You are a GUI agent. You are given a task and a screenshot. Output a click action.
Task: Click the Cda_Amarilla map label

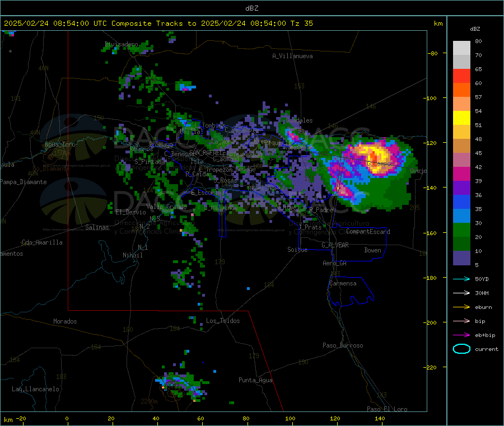(x=42, y=242)
